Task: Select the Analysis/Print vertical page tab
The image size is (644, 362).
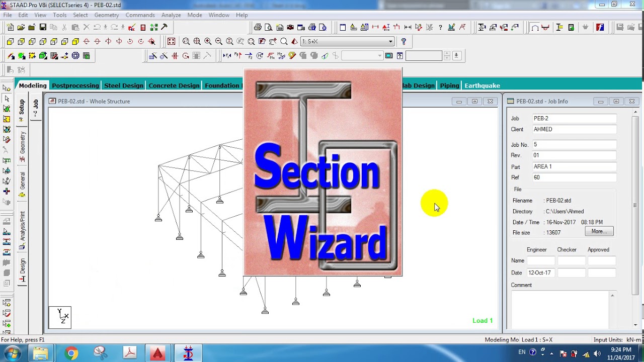Action: point(22,230)
